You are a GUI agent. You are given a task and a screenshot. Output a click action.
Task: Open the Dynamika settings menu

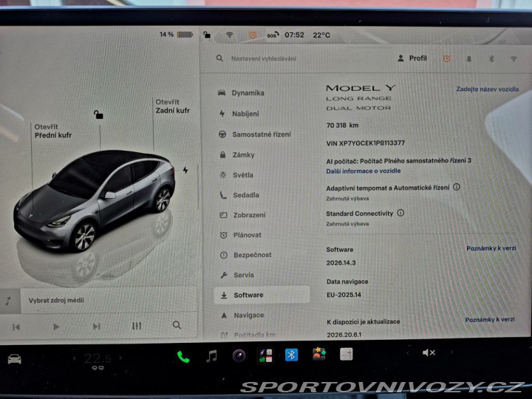(241, 93)
